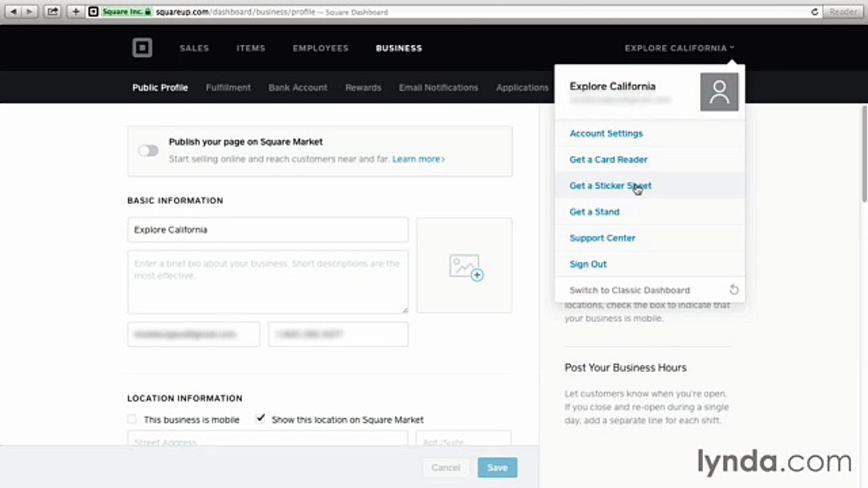Click the Square Inc. secure lock badge
Image resolution: width=868 pixels, height=488 pixels.
(x=126, y=12)
